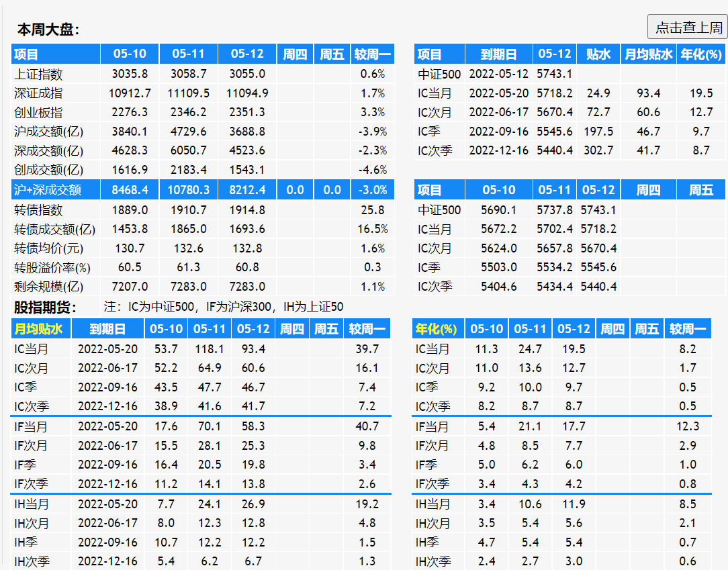
Task: Click the 深证成指 row label
Action: coord(38,93)
